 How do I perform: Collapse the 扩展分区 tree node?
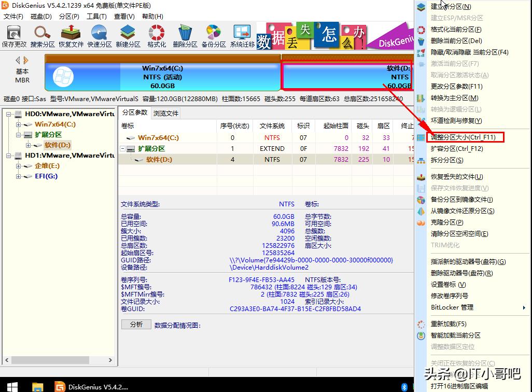(17, 134)
